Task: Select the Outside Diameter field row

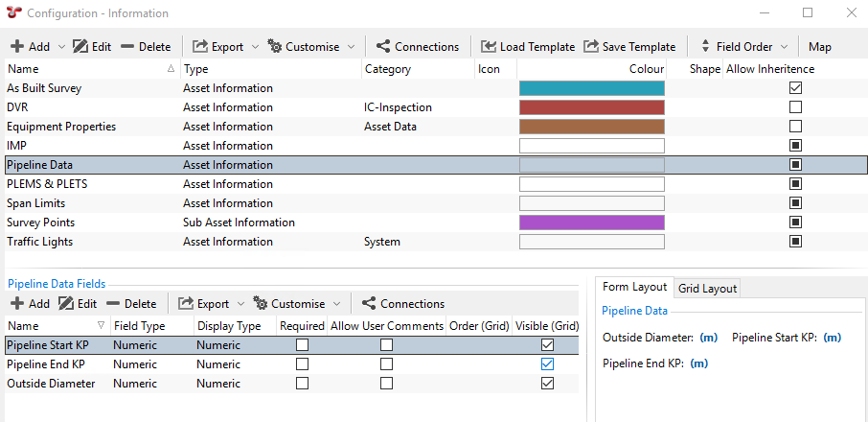Action: pyautogui.click(x=292, y=384)
